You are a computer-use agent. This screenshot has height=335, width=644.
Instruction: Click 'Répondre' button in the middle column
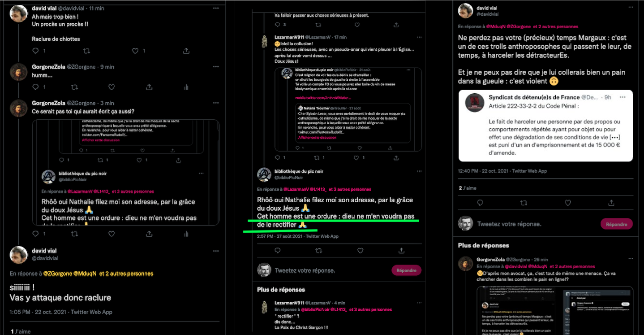click(407, 270)
